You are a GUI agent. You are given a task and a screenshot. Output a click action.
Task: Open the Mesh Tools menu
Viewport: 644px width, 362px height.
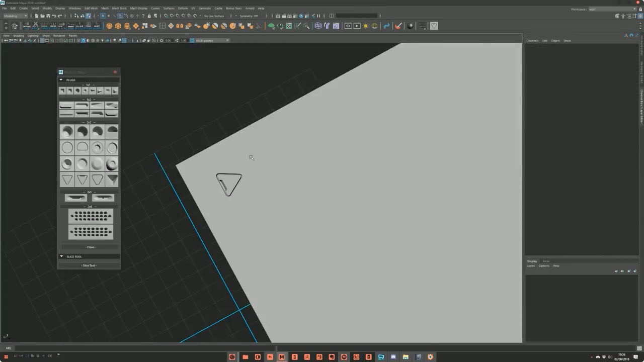coord(119,8)
